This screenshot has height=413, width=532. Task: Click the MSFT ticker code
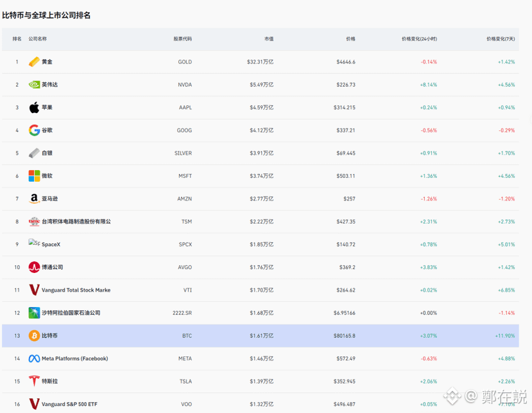pos(185,176)
